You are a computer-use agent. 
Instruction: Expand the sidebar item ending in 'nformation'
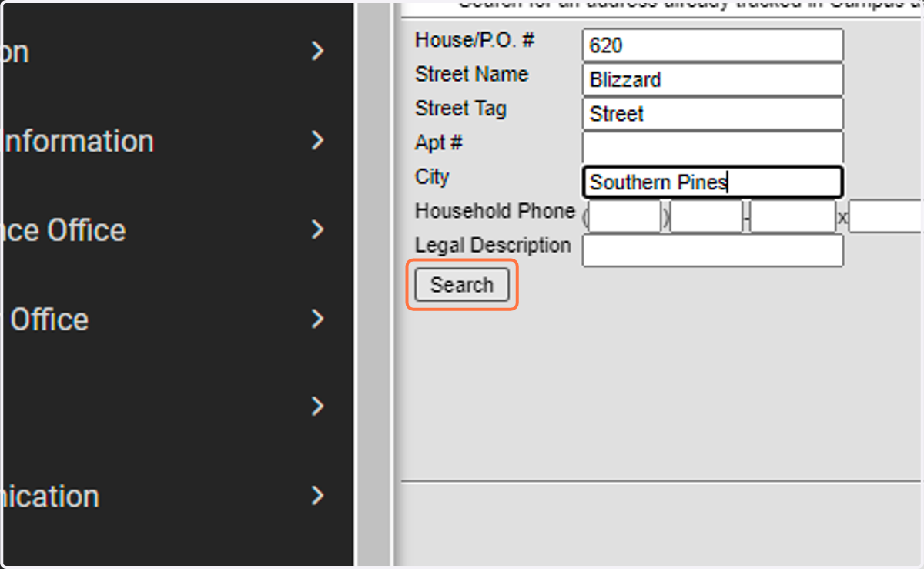pos(317,140)
